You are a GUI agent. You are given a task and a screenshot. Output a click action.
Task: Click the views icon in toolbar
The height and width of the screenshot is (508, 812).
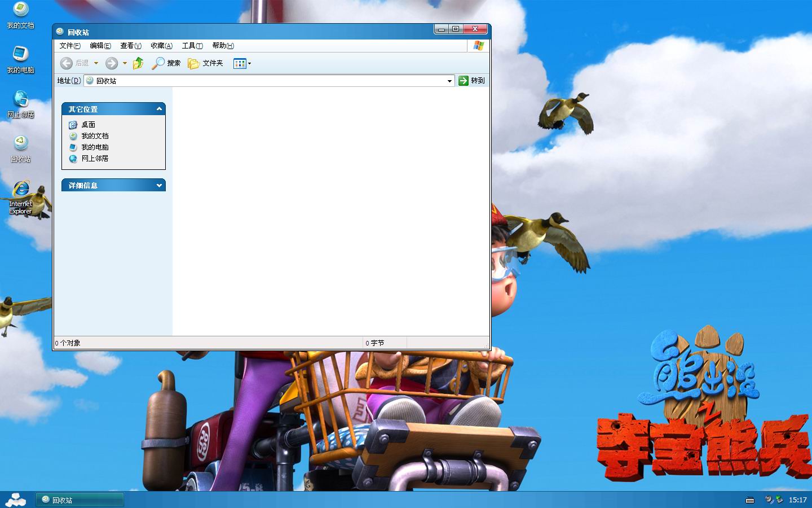click(240, 63)
